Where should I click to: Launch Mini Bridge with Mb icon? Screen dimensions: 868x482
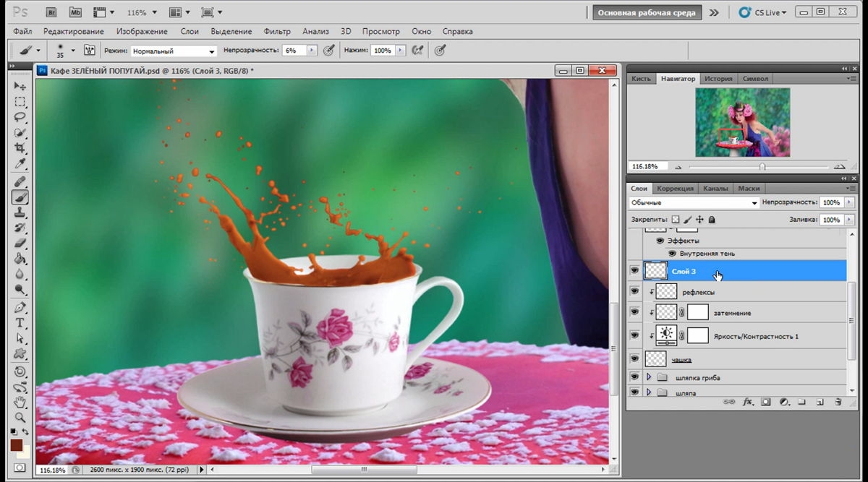[x=75, y=12]
